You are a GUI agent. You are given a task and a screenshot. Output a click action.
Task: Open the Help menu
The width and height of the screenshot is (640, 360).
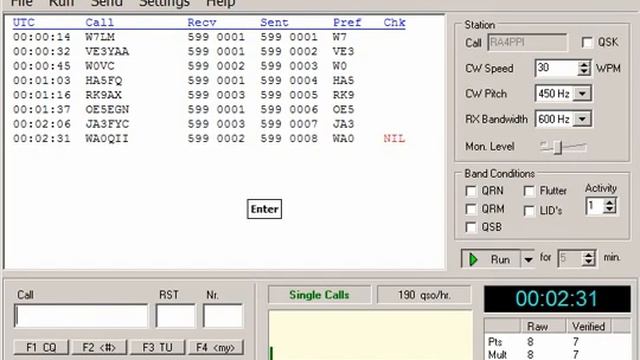pyautogui.click(x=220, y=3)
